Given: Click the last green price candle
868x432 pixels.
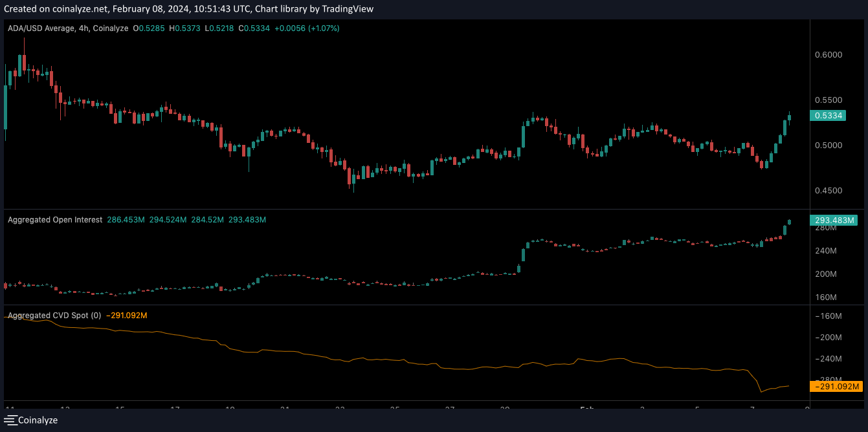Looking at the screenshot, I should [x=789, y=117].
